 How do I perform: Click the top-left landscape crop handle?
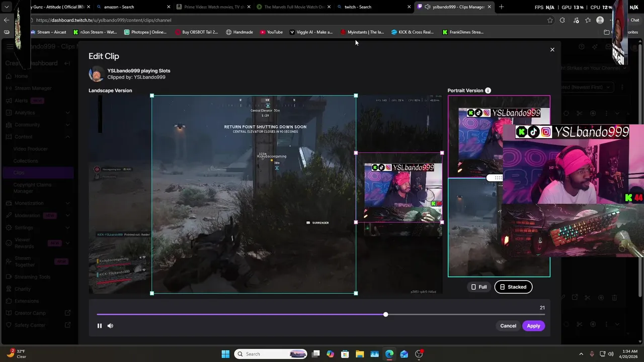tap(152, 96)
